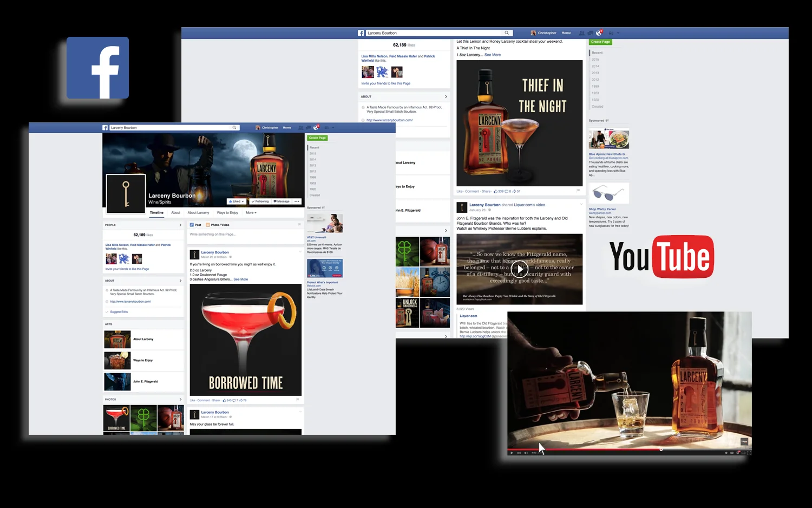
Task: Jump to 2014 in the front window's year list
Action: click(313, 159)
